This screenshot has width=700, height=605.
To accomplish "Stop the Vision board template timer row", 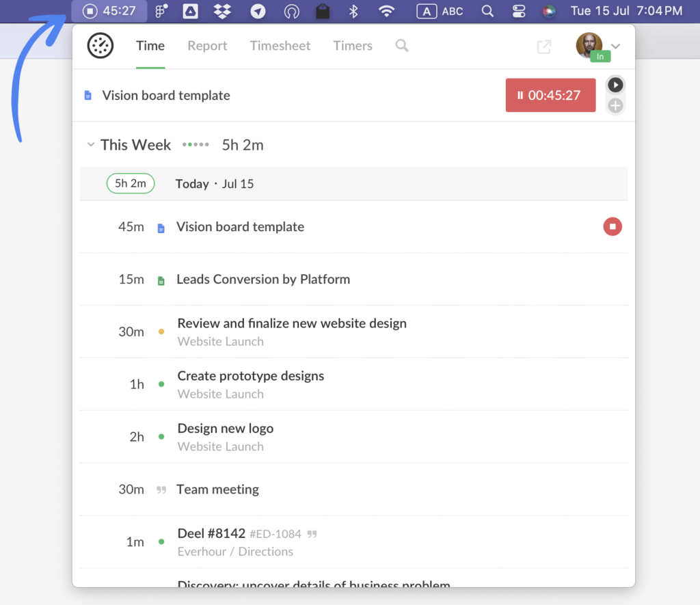I will click(x=612, y=226).
